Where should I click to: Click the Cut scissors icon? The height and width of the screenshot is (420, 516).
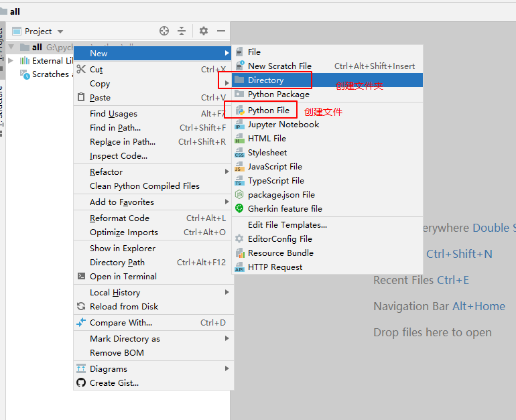[x=81, y=69]
